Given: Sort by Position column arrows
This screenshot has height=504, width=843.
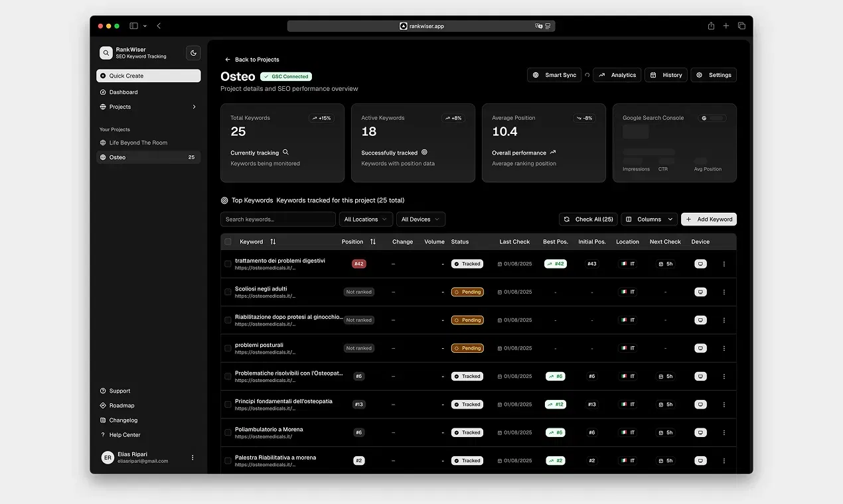Looking at the screenshot, I should point(372,242).
